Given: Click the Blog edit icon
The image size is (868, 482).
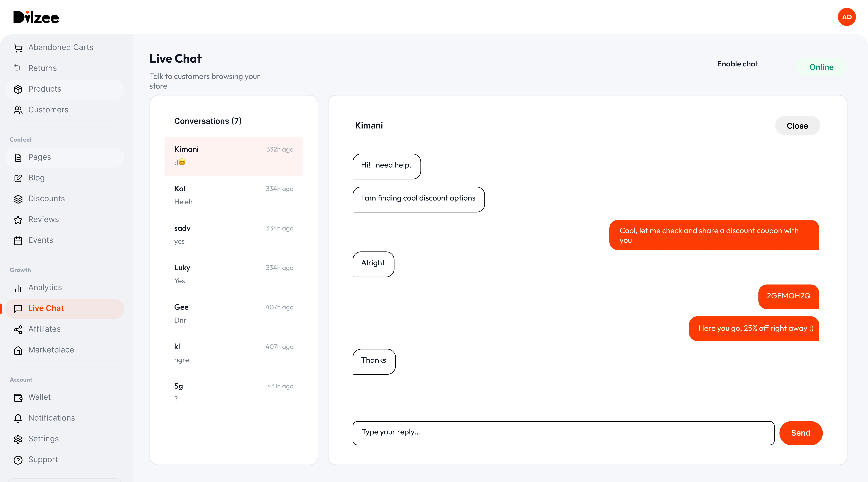Looking at the screenshot, I should coord(18,178).
